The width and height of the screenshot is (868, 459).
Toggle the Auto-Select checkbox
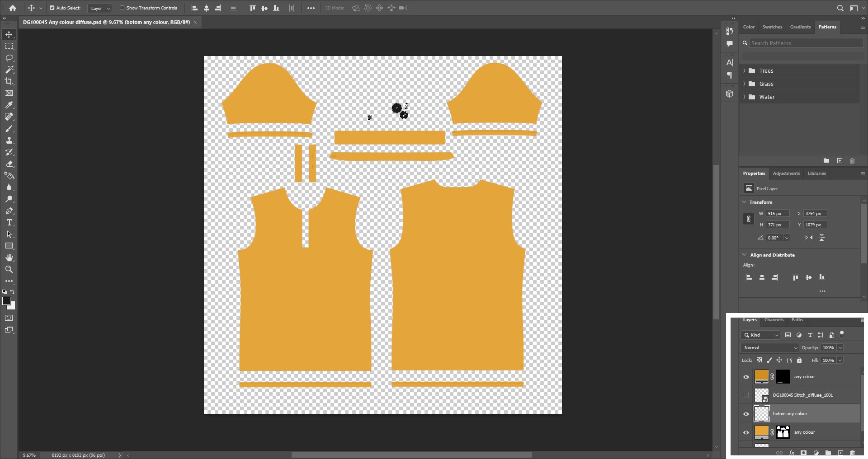click(52, 8)
